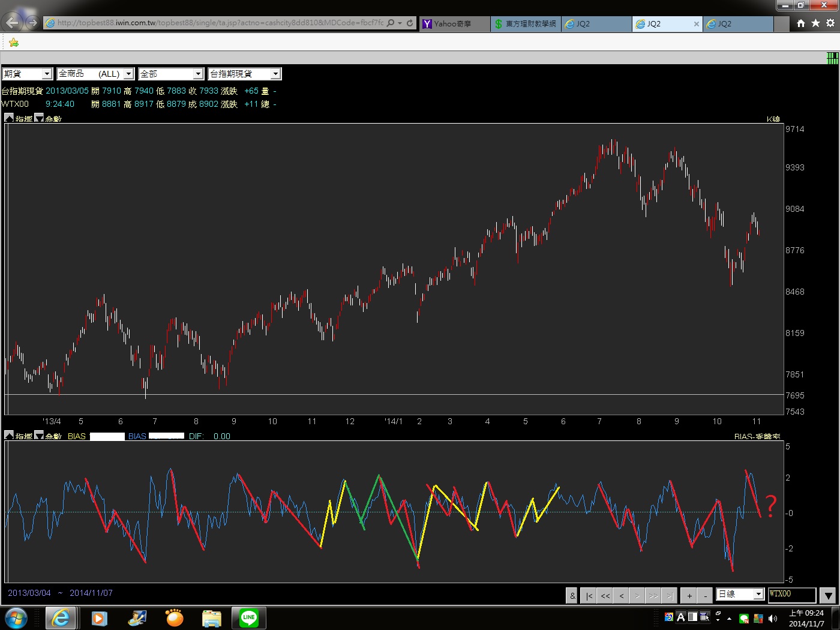Open Windows Start button
840x630 pixels.
(x=16, y=618)
